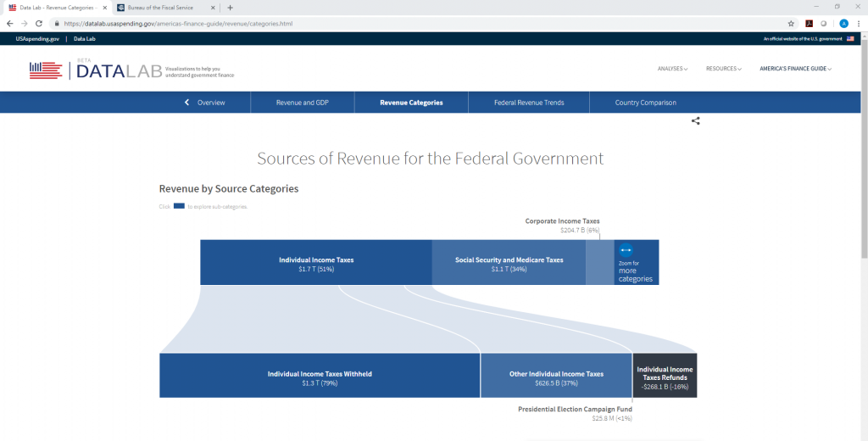Open the Revenue and GDP tab
Image resolution: width=868 pixels, height=441 pixels.
[x=302, y=103]
